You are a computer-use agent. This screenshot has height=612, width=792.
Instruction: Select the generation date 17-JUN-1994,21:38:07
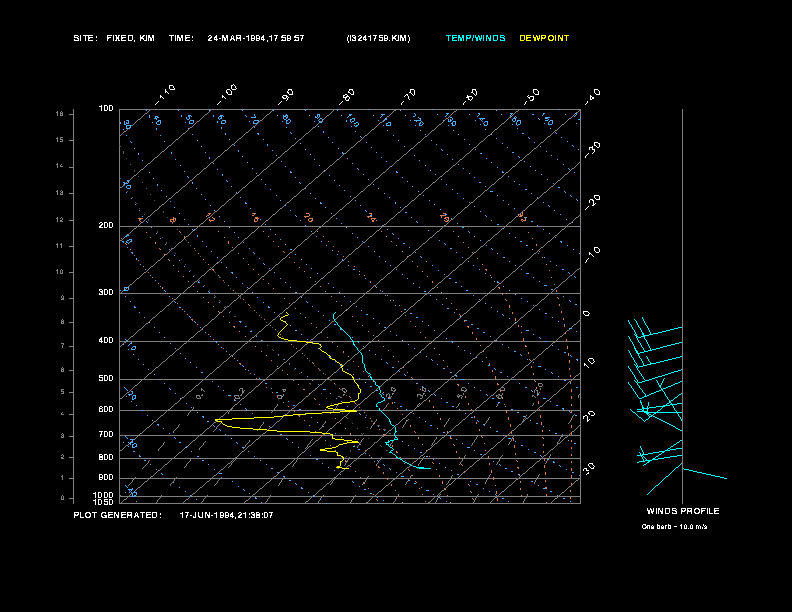pyautogui.click(x=226, y=515)
